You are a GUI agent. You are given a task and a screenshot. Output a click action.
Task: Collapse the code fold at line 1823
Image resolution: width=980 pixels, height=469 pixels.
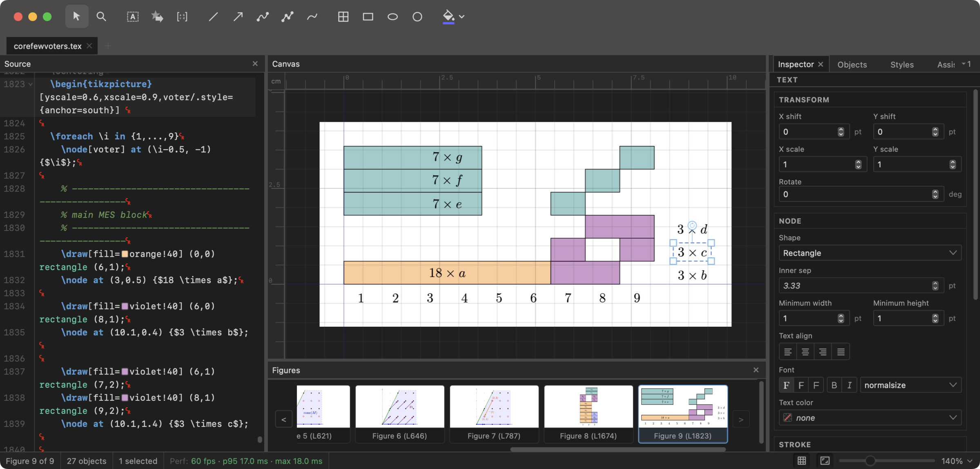30,84
